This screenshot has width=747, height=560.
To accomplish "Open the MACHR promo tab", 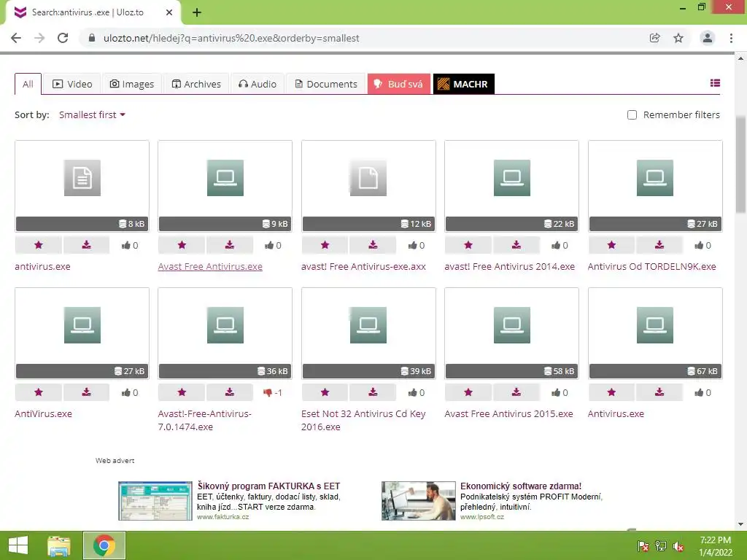I will click(463, 84).
